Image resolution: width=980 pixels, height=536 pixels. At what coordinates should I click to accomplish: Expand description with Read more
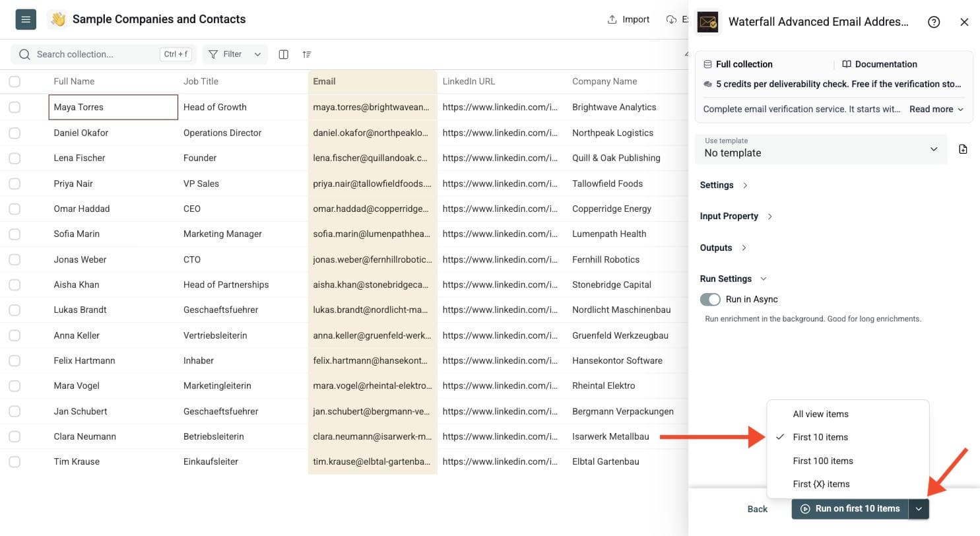click(x=936, y=109)
